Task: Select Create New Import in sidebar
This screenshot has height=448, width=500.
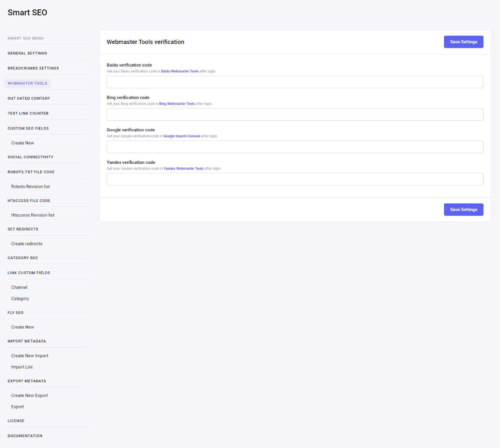Action: [x=29, y=356]
